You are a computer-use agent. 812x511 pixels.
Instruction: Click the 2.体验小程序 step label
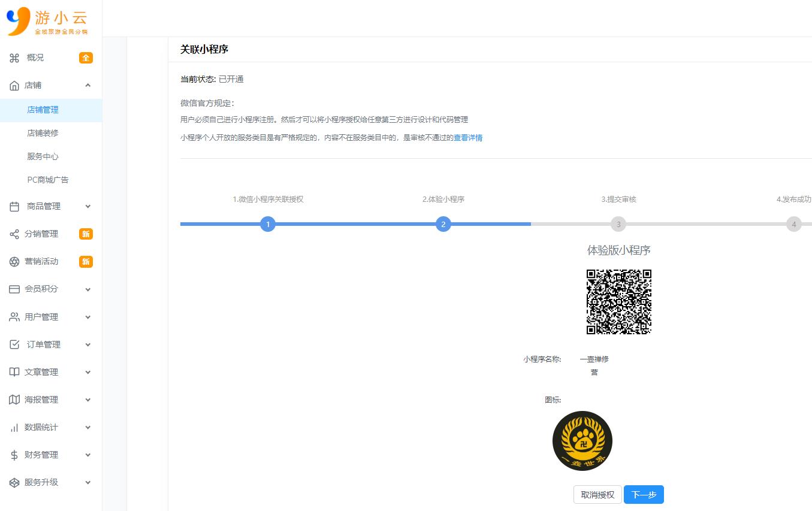coord(443,199)
